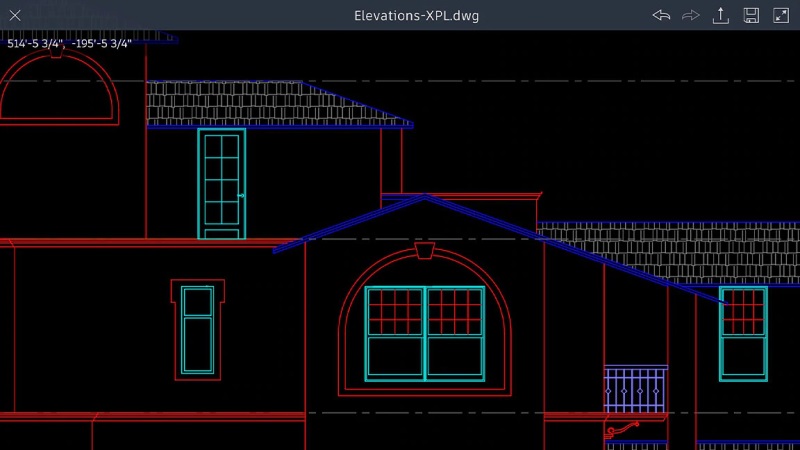Close the drawing with the X icon

[15, 15]
